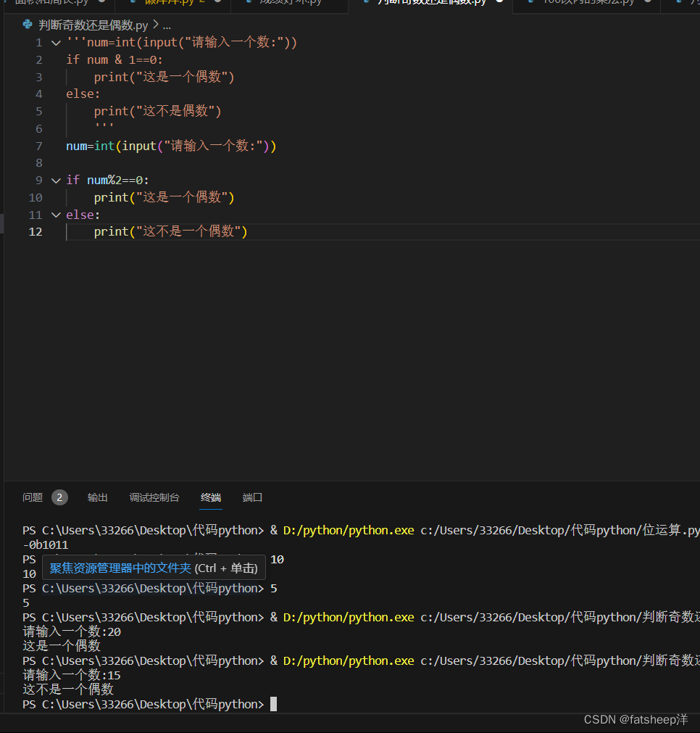Click terminal output '-0b1011'
Screen dimensions: 700x733
pyautogui.click(x=46, y=545)
